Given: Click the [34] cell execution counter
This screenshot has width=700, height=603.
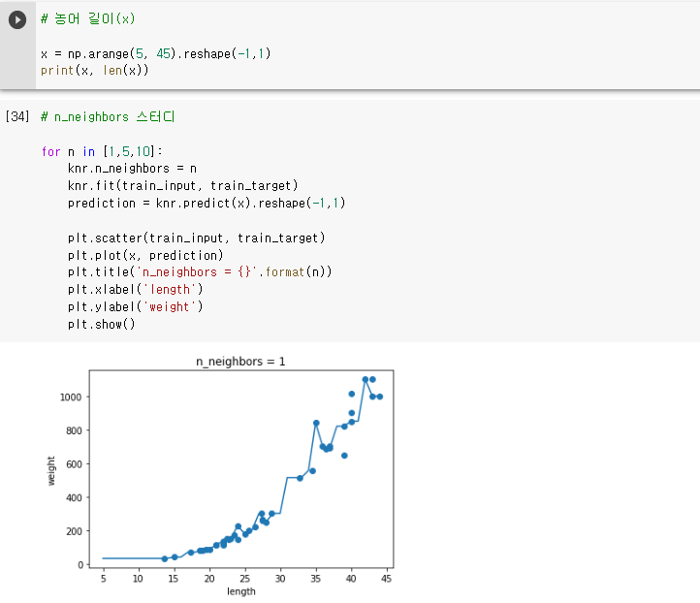Looking at the screenshot, I should pos(17,117).
